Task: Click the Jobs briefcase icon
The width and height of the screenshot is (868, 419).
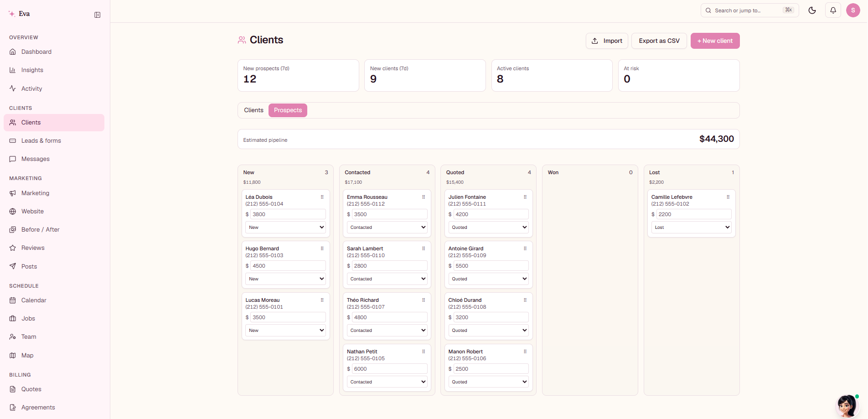Action: pyautogui.click(x=13, y=319)
